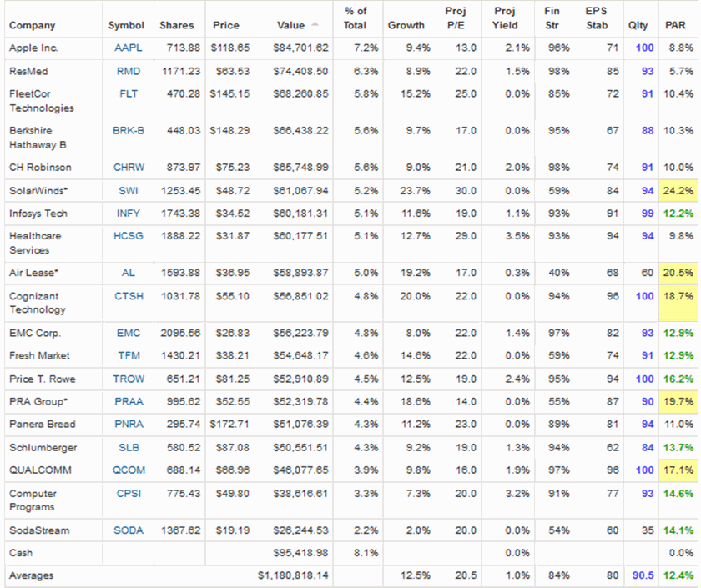The image size is (701, 588).
Task: Open the BRK-B symbol link
Action: tap(129, 130)
